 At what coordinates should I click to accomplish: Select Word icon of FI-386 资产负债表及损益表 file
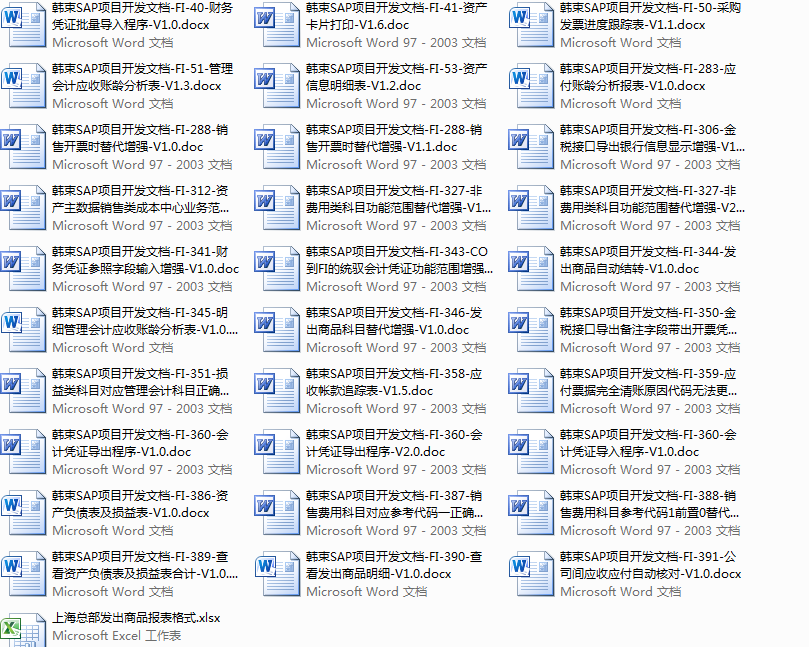click(23, 511)
